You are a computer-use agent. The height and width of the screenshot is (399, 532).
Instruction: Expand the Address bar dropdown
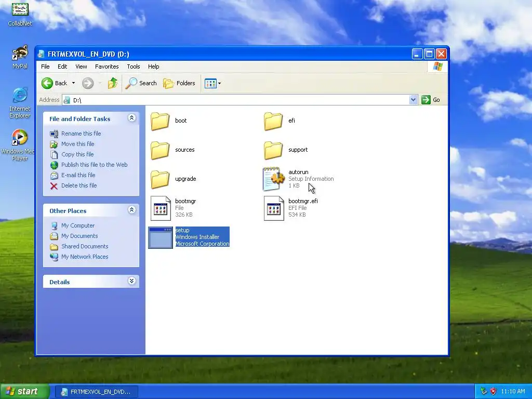click(x=413, y=100)
